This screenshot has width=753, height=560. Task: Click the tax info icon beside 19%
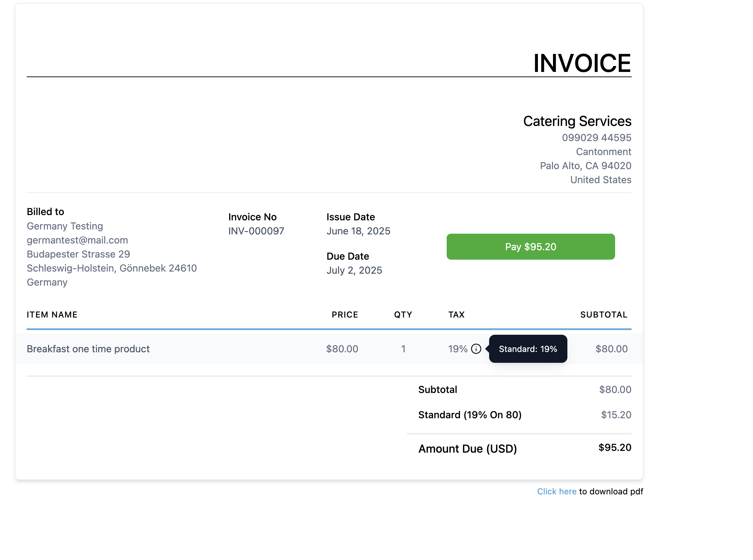476,349
